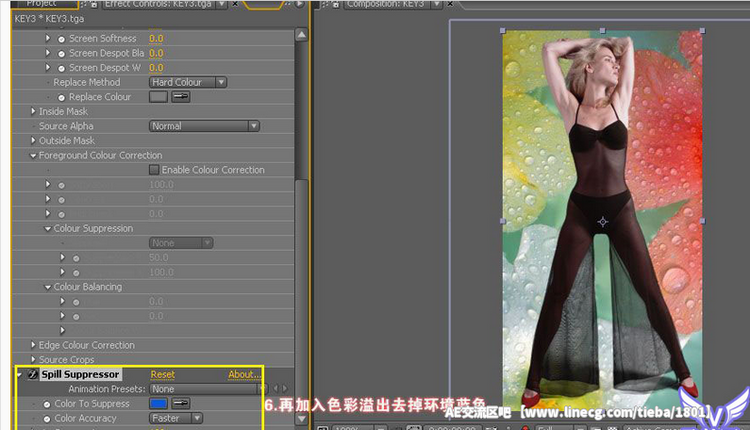Expand the Screen Softness property
This screenshot has width=750, height=430.
point(47,38)
